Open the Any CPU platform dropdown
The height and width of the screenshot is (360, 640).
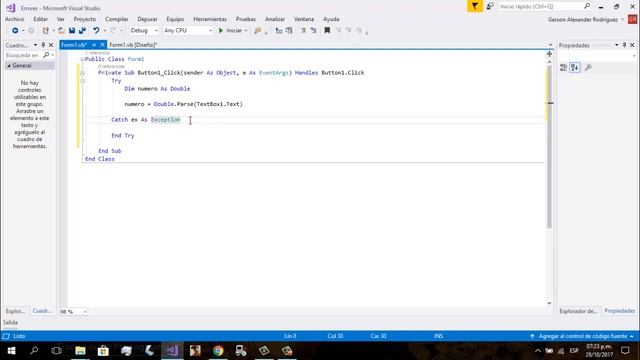click(x=188, y=31)
